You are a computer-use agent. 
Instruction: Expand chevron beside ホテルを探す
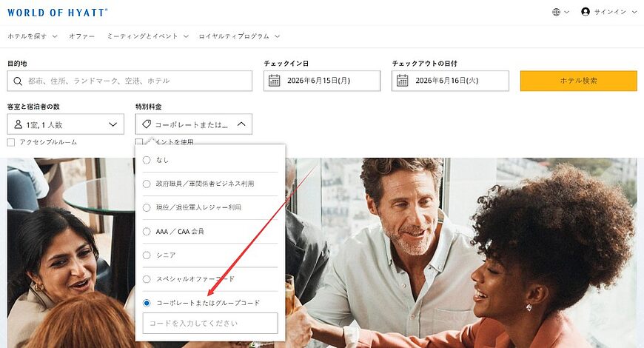(x=55, y=36)
